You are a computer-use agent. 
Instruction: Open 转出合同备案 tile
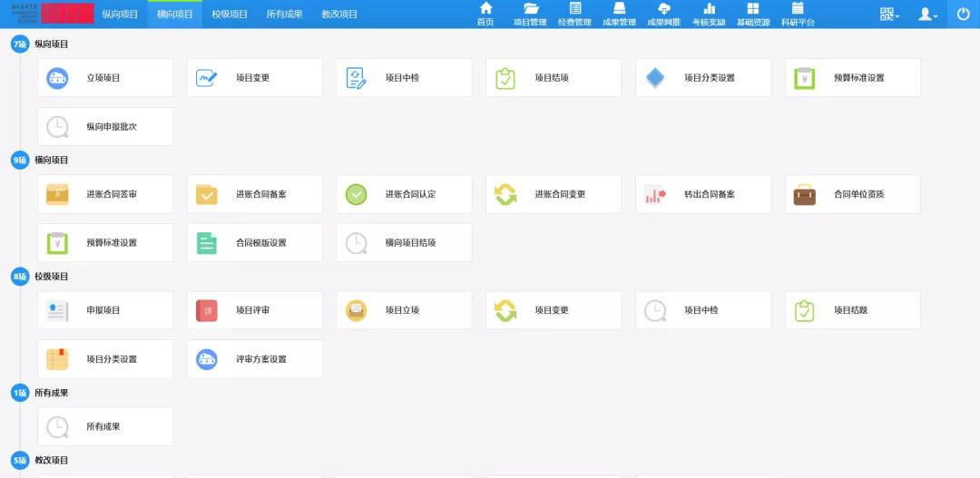point(703,194)
